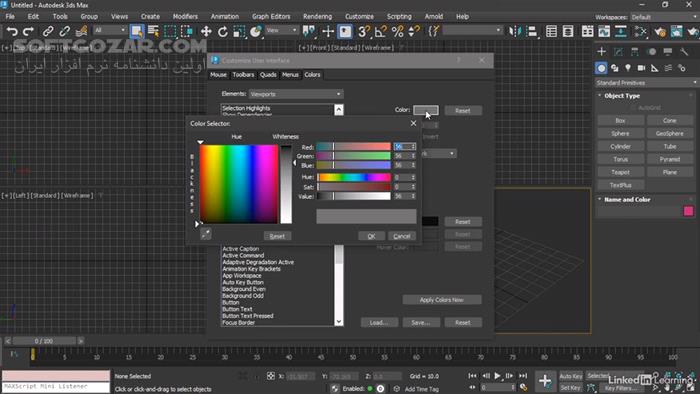Open the Elements Viewports dropdown
Screen dimensions: 700x394
pyautogui.click(x=296, y=94)
